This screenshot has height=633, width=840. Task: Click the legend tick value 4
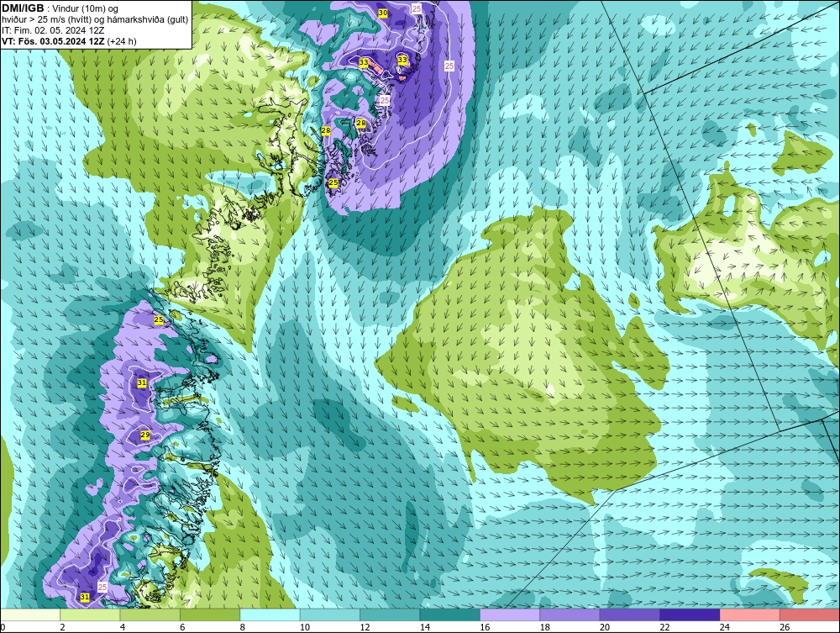click(123, 627)
